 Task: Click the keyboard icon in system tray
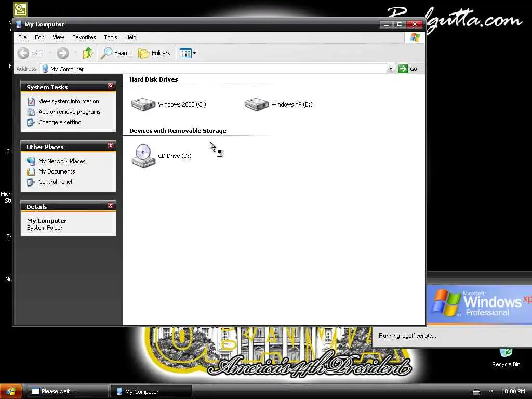coord(476,392)
